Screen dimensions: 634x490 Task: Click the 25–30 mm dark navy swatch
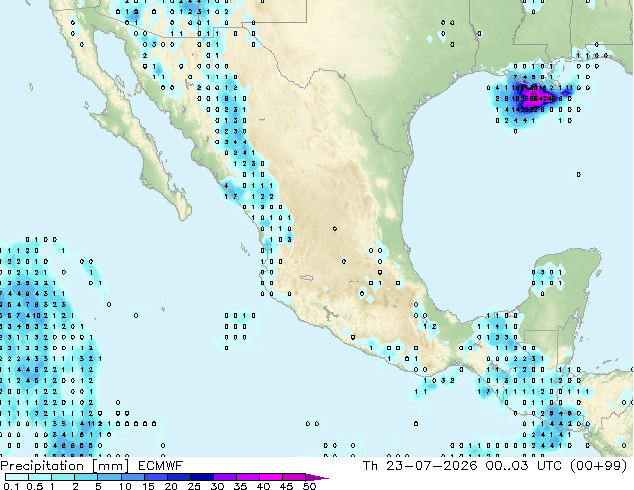pos(202,477)
